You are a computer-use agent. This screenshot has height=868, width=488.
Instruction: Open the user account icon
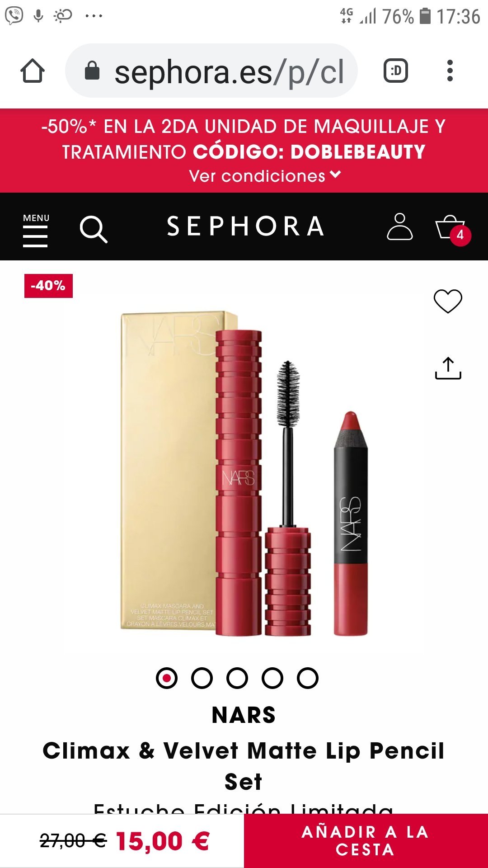400,226
